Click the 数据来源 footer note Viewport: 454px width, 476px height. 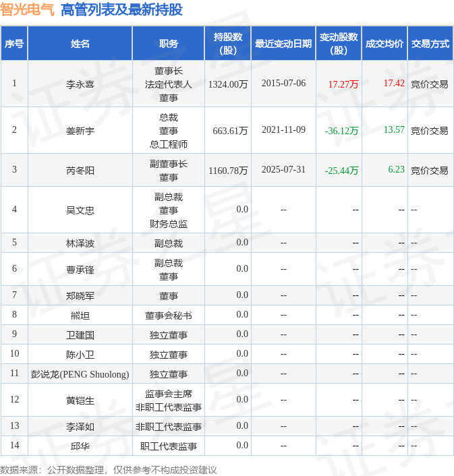pos(109,470)
